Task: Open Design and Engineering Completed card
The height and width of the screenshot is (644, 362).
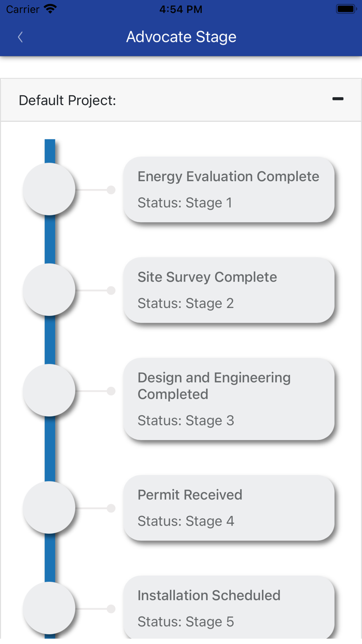Action: 229,399
